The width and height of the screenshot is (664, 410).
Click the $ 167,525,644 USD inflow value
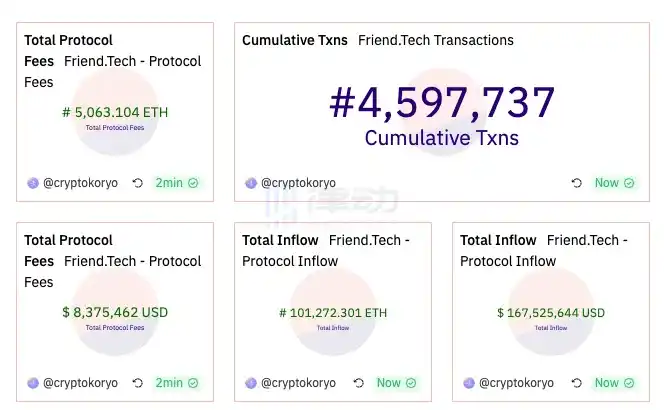tap(551, 312)
